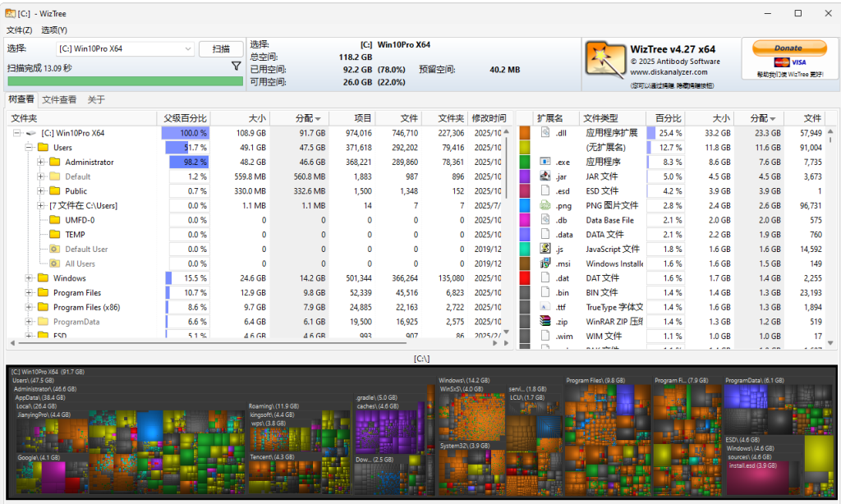Viewport: 841px width, 504px height.
Task: Click the filter funnel icon
Action: [236, 66]
